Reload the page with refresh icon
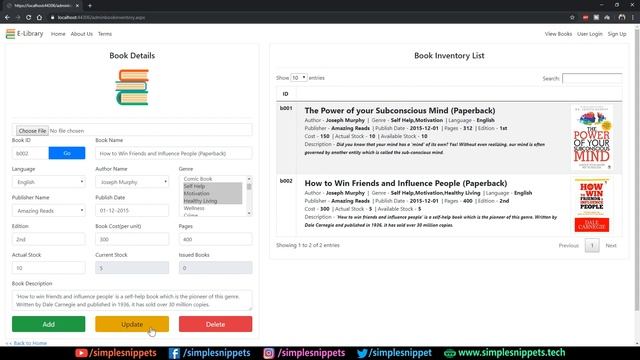The height and width of the screenshot is (360, 640). (29, 18)
